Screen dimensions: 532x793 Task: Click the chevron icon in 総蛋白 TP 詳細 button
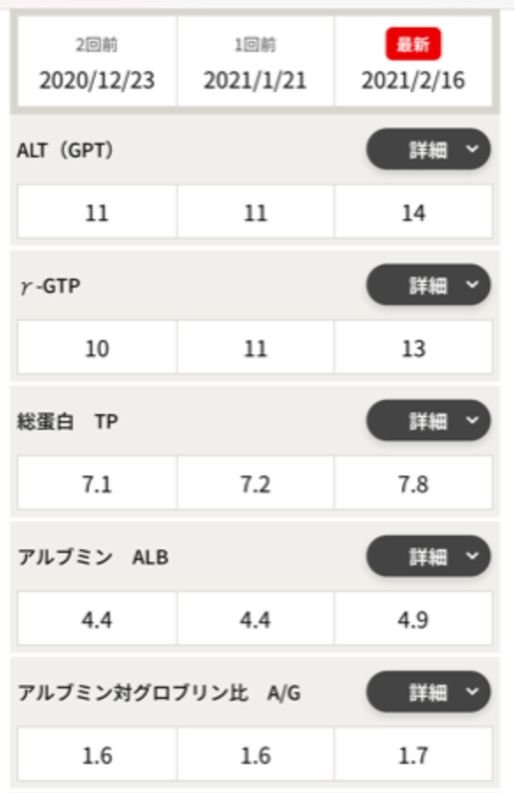[x=472, y=420]
